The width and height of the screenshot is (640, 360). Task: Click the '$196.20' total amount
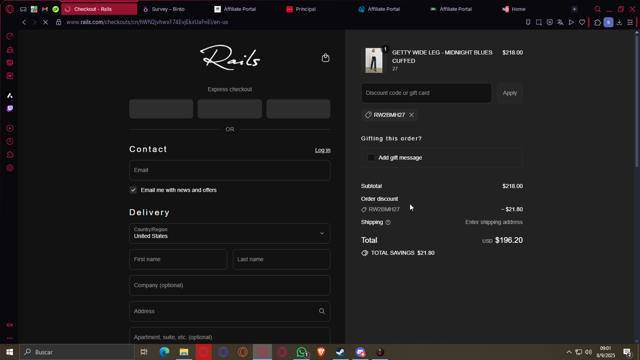(509, 240)
